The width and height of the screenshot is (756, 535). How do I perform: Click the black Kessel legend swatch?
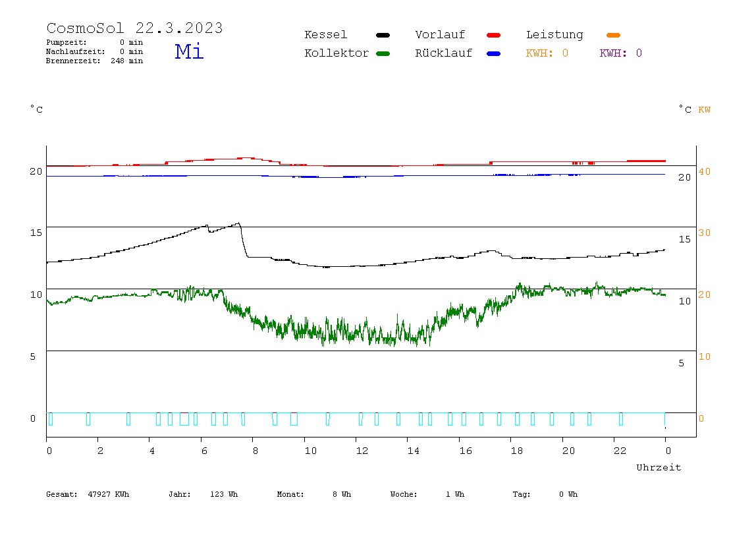pyautogui.click(x=383, y=35)
